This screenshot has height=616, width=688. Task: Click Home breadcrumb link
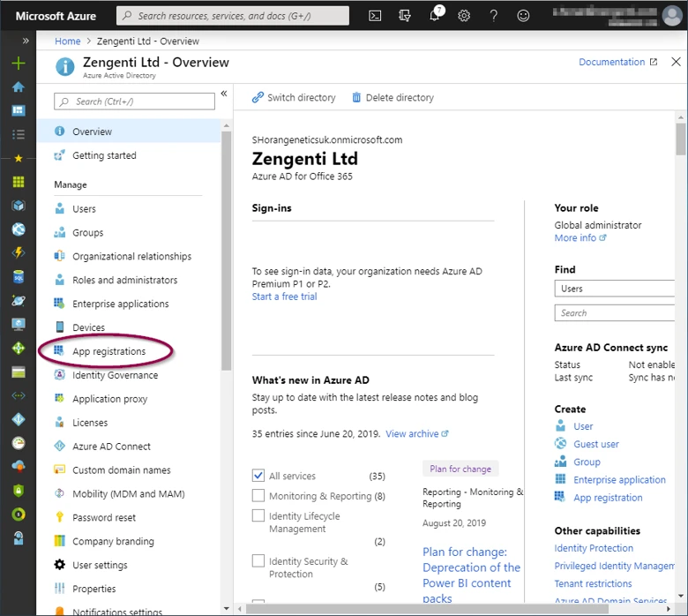tap(68, 41)
